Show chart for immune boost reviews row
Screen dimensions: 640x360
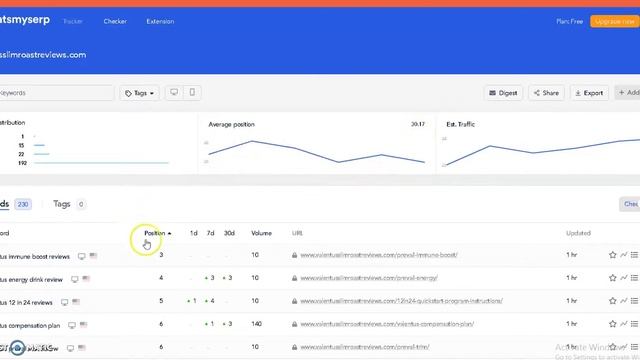click(624, 255)
